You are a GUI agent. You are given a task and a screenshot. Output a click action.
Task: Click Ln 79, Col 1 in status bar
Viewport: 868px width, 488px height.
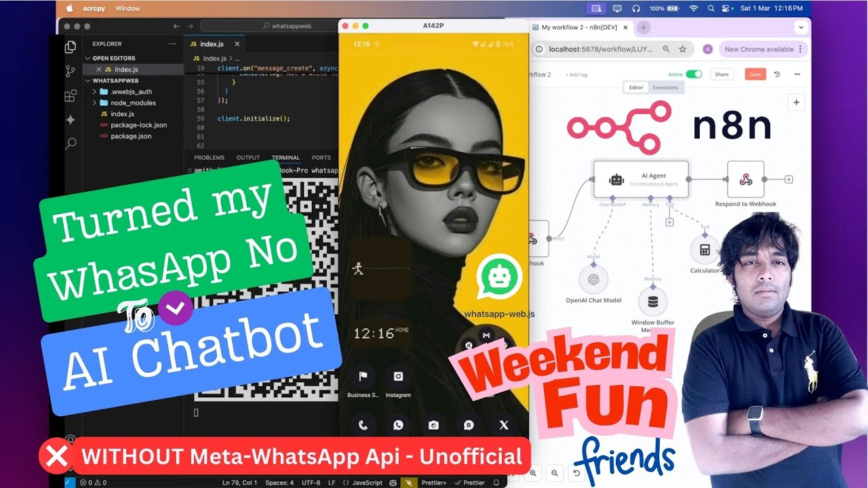[240, 483]
